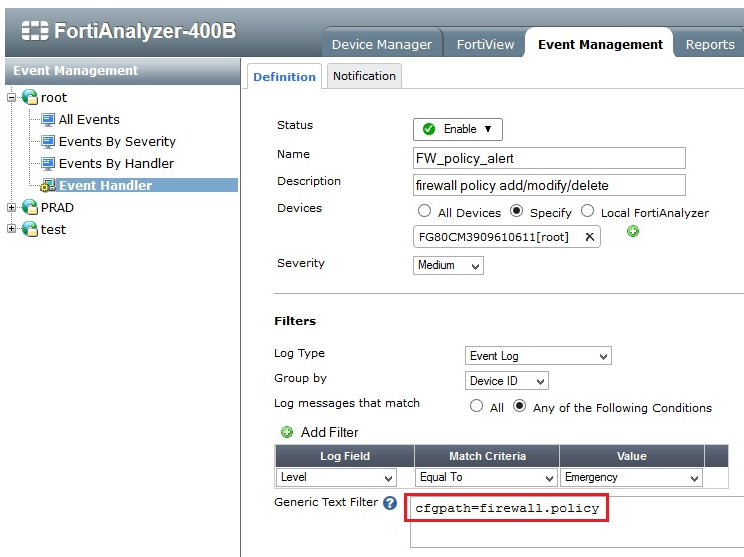
Task: Open the Group by Device ID dropdown
Action: point(507,381)
